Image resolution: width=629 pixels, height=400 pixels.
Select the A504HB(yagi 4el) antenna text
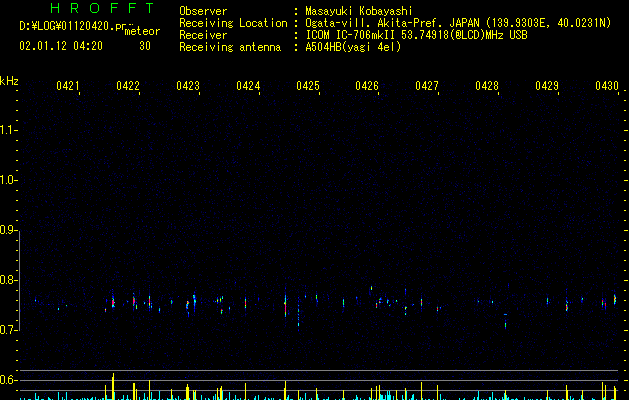pyautogui.click(x=353, y=47)
